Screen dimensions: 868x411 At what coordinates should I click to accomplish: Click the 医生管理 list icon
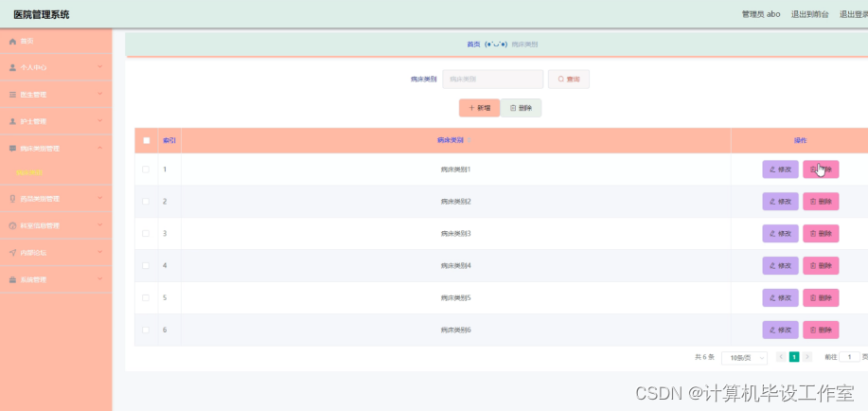pyautogui.click(x=12, y=95)
